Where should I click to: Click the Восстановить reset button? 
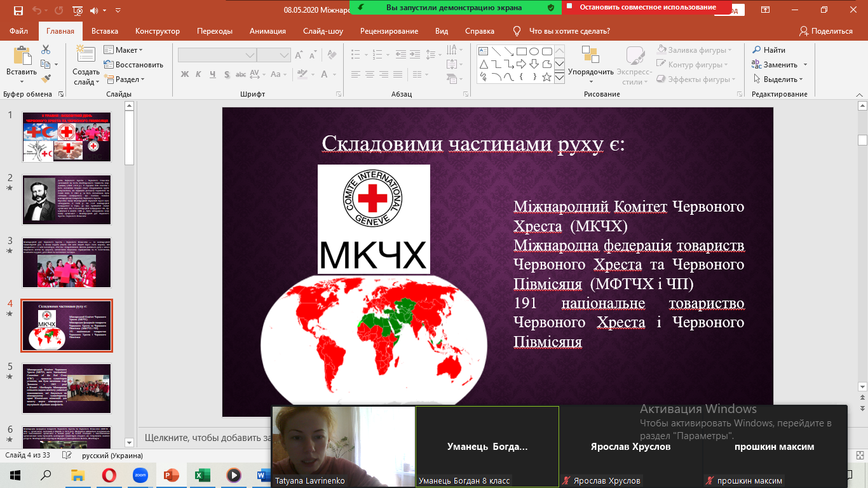point(133,64)
